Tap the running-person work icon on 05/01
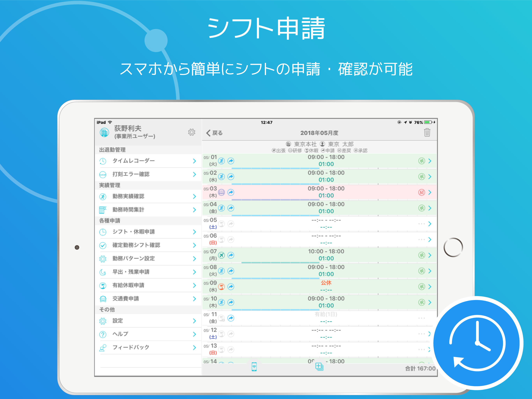 pyautogui.click(x=222, y=161)
